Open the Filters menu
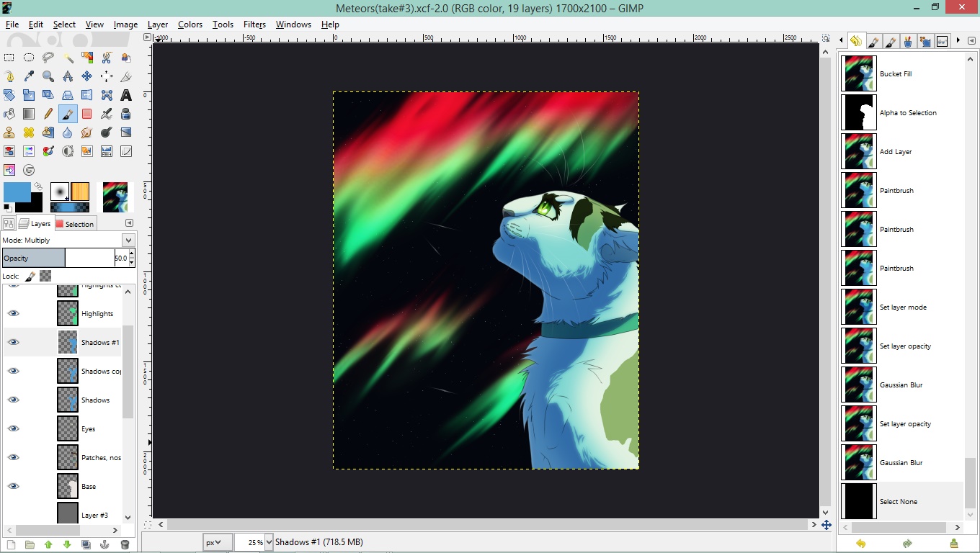 [254, 24]
